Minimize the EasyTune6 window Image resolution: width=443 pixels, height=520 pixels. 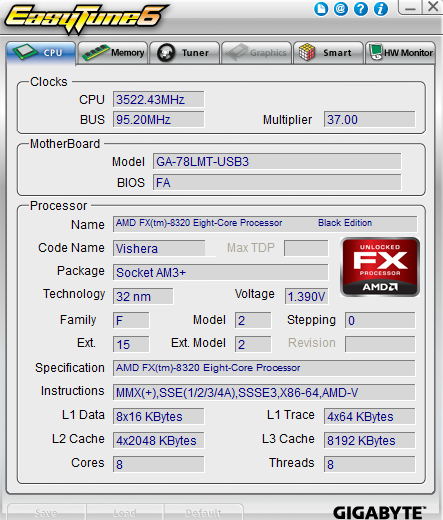point(410,7)
